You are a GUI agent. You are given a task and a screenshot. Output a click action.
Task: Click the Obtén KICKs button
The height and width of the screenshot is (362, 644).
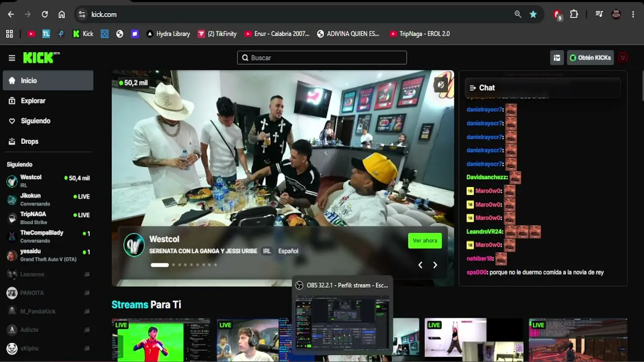pos(590,58)
